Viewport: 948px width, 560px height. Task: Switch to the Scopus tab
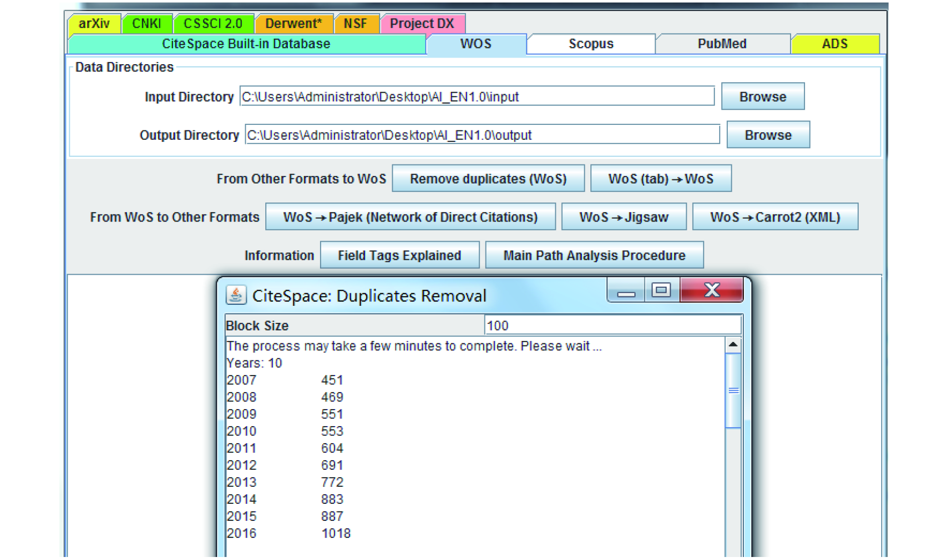591,44
